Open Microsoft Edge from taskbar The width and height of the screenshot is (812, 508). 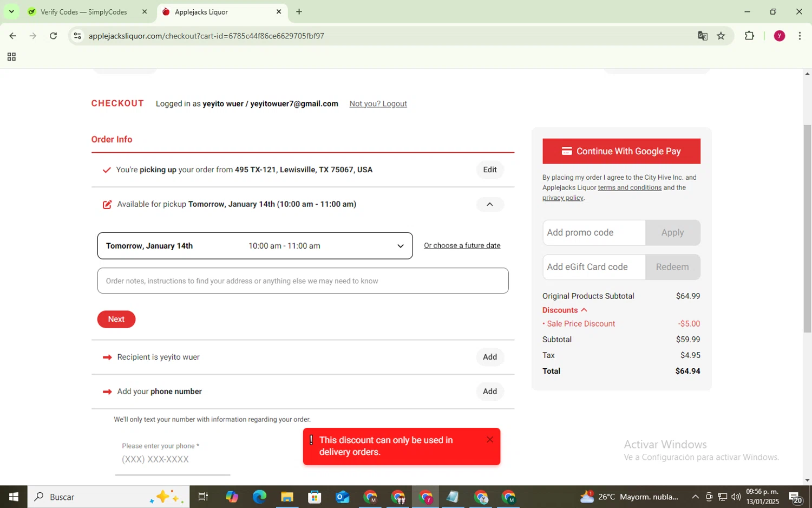259,497
